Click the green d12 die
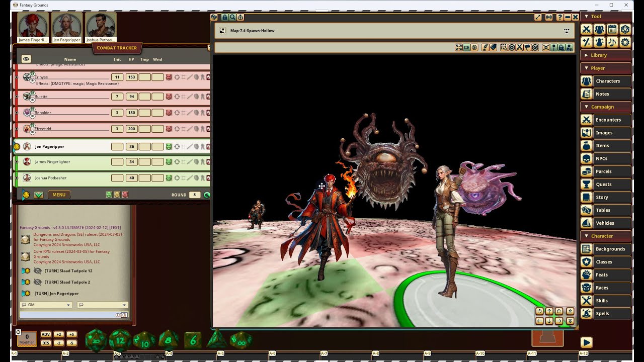This screenshot has height=362, width=644. coord(120,340)
